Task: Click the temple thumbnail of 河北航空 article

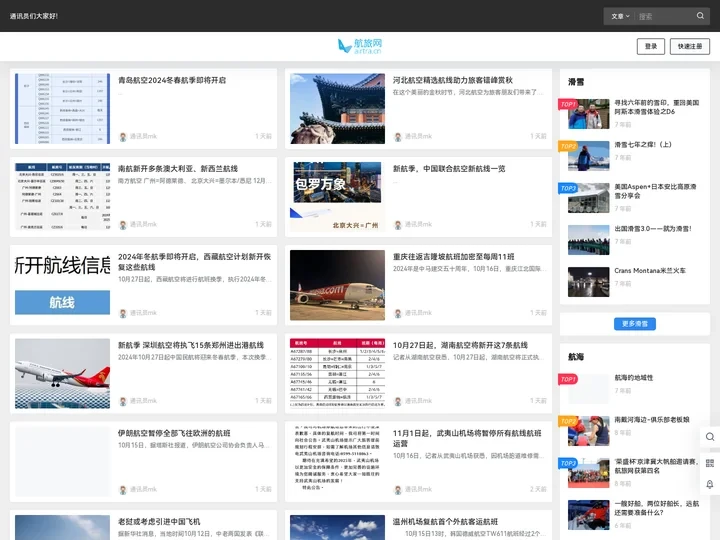Action: pos(338,108)
